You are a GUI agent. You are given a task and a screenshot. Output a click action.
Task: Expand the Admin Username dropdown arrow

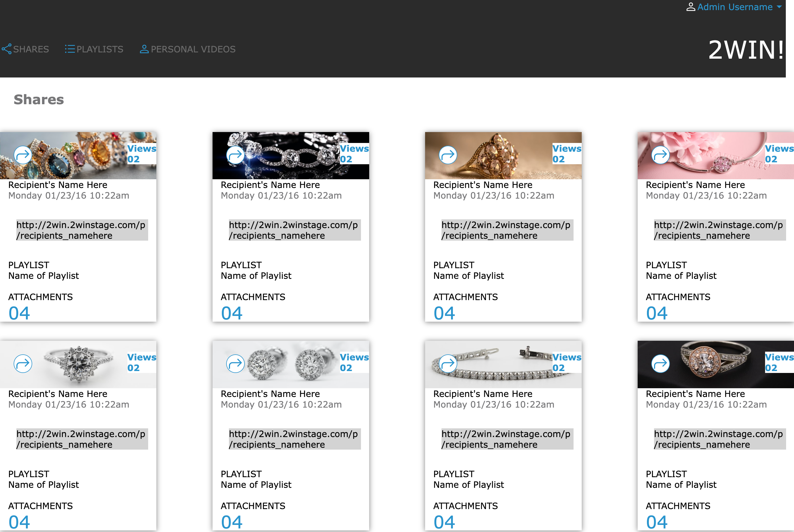point(780,7)
